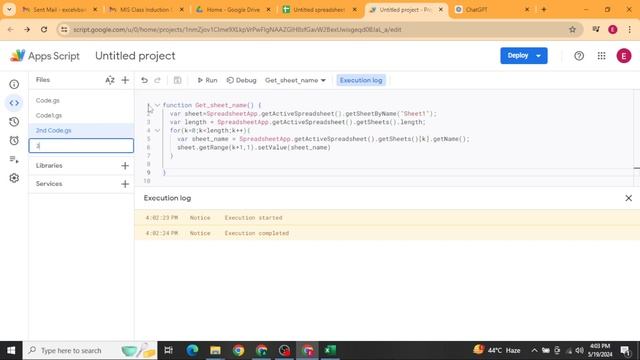The image size is (640, 360).
Task: Rename the Untitled project title
Action: [135, 56]
